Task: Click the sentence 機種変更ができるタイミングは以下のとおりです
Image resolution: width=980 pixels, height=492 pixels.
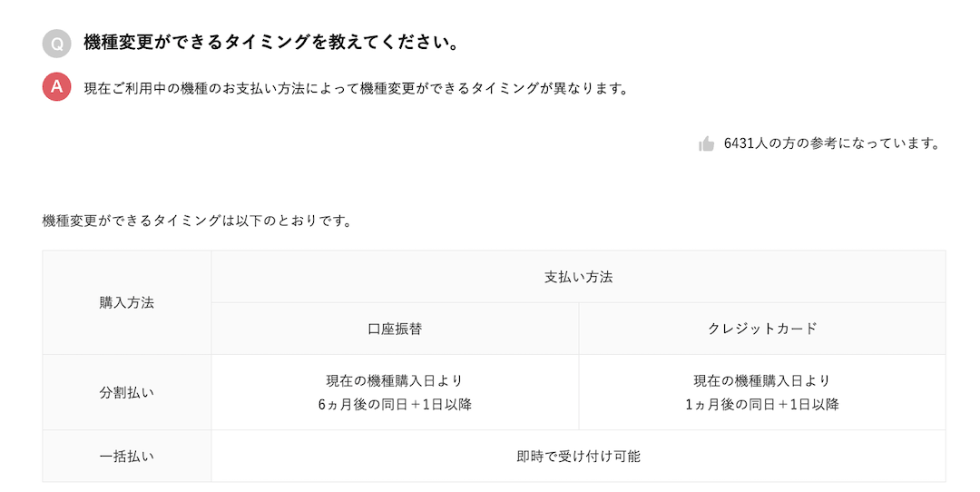Action: tap(197, 221)
